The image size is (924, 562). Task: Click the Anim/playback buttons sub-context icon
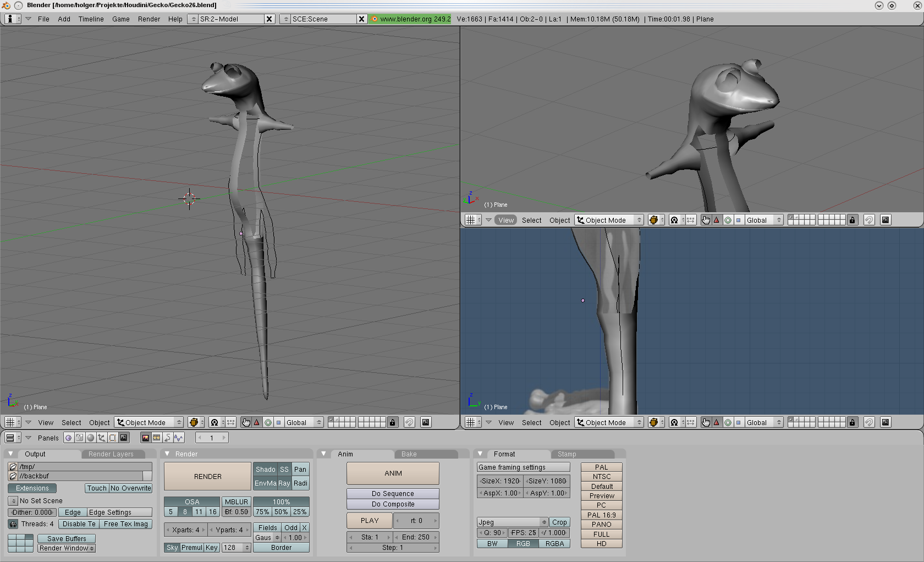click(x=167, y=438)
